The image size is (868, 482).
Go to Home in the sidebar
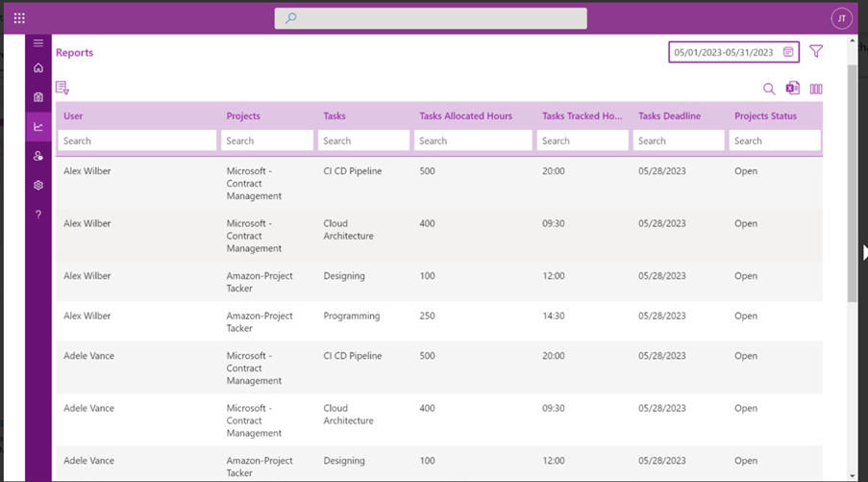[38, 68]
